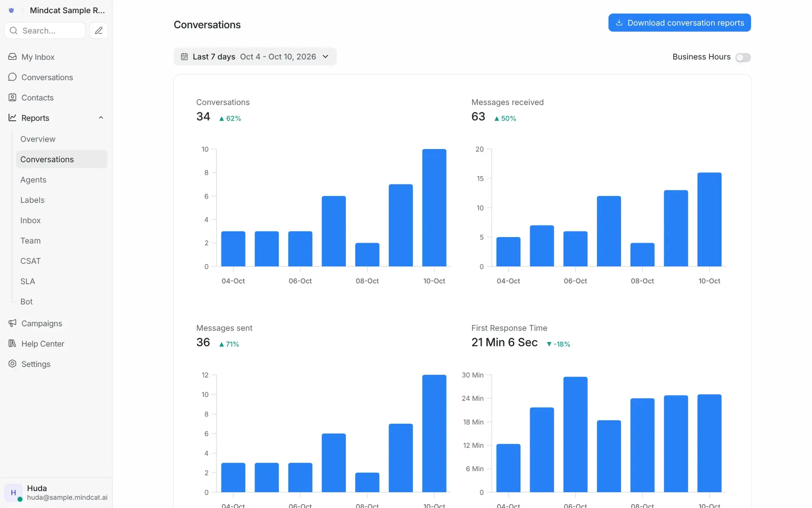Image resolution: width=812 pixels, height=508 pixels.
Task: Open the Contacts sidebar item
Action: [x=37, y=97]
